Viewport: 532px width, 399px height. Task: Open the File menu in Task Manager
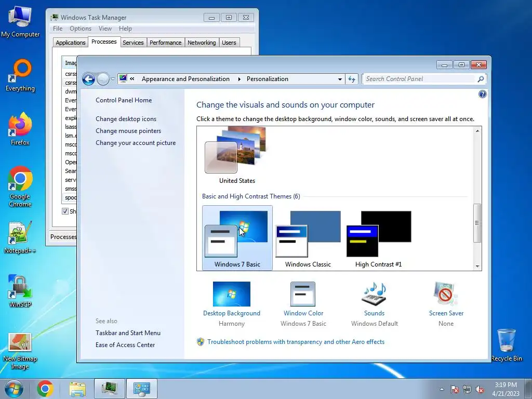coord(58,29)
